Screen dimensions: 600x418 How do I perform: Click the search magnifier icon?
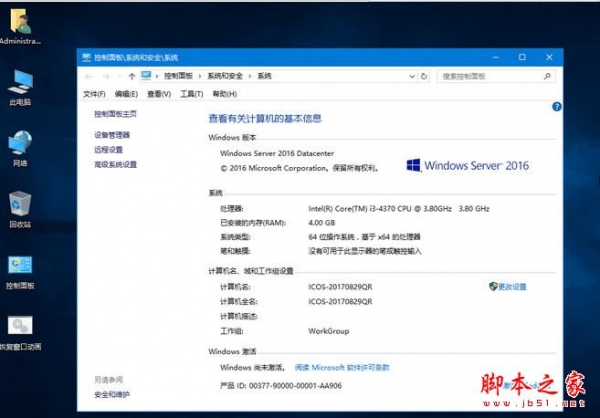[547, 76]
